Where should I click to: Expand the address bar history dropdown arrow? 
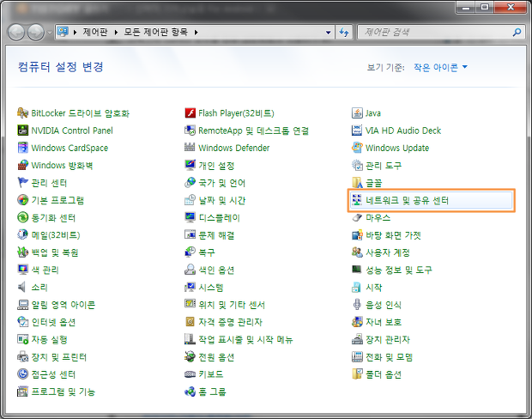tap(328, 33)
